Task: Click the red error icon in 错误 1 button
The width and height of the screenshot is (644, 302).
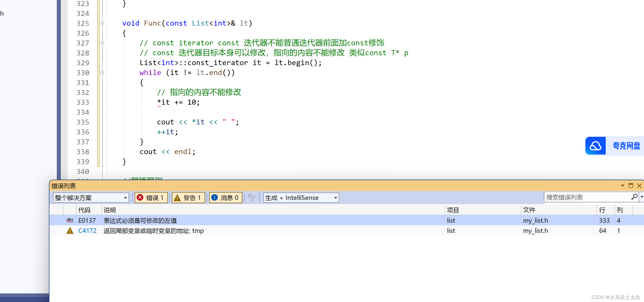Action: click(140, 197)
